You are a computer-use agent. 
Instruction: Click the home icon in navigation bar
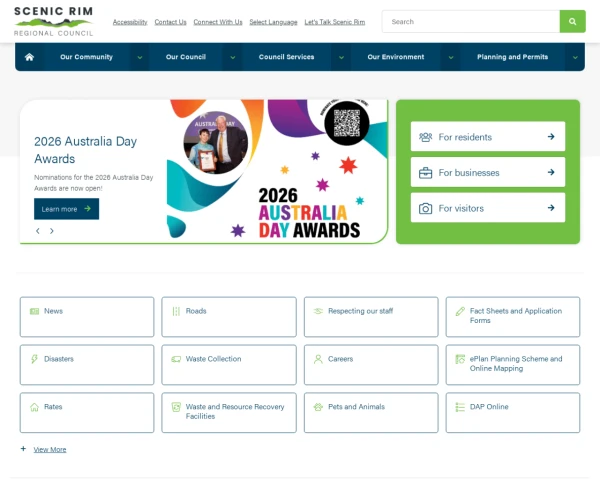click(x=29, y=57)
